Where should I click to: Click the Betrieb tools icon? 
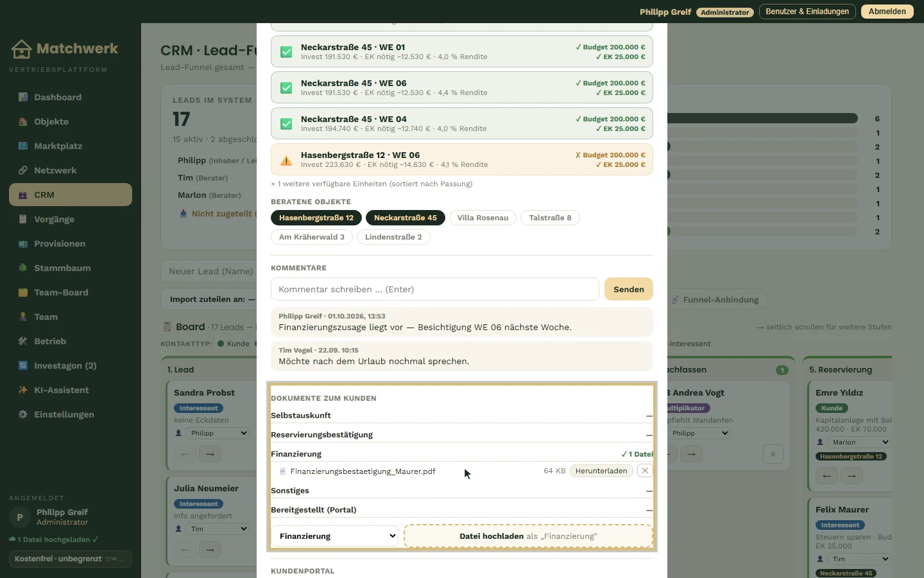tap(23, 342)
